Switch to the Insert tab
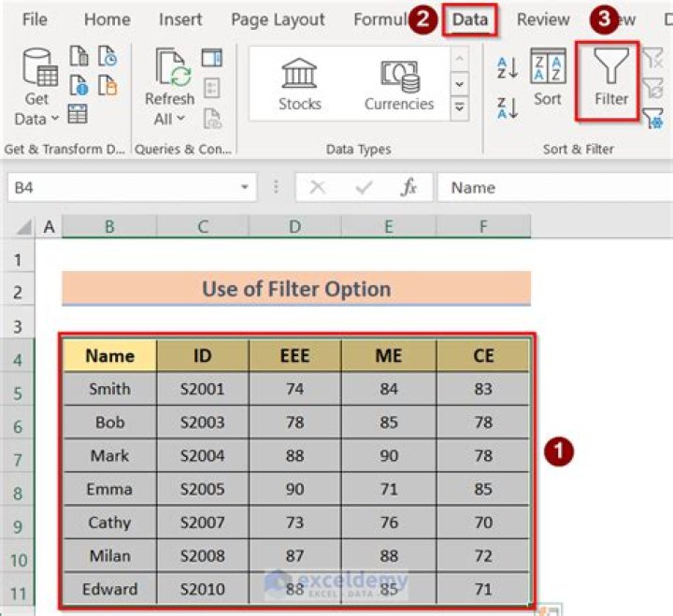 [x=180, y=20]
